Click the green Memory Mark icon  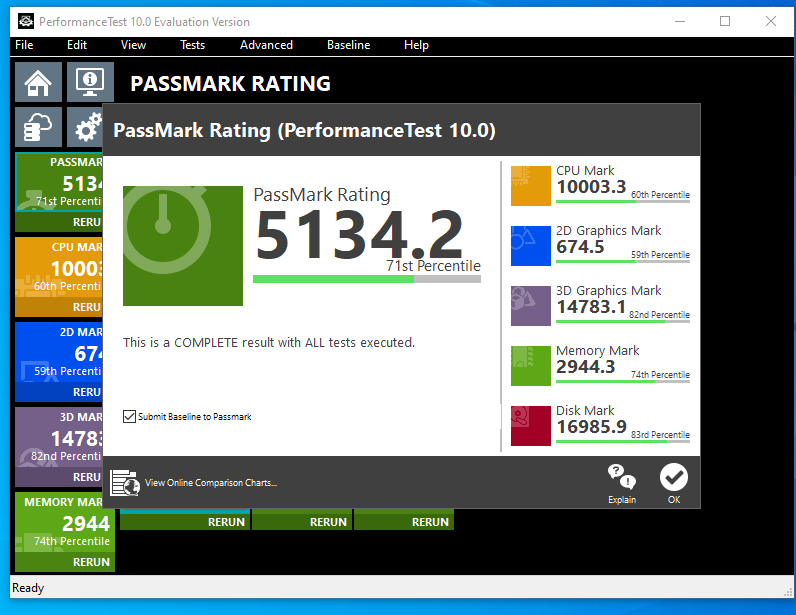pos(530,366)
